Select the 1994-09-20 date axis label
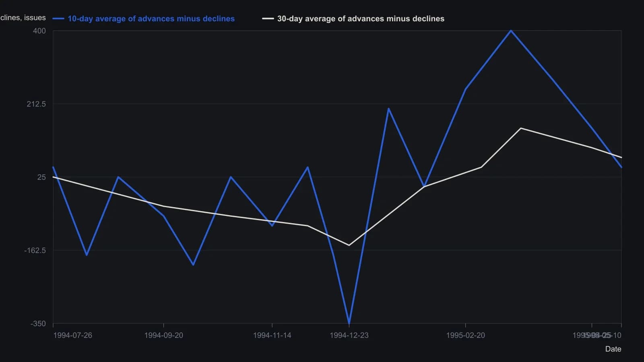This screenshot has height=362, width=644. click(163, 335)
